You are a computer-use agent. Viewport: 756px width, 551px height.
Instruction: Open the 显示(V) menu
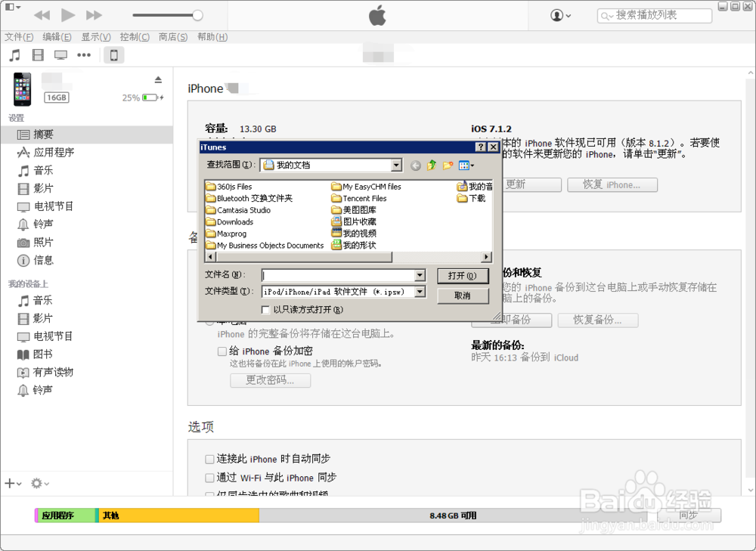click(95, 37)
